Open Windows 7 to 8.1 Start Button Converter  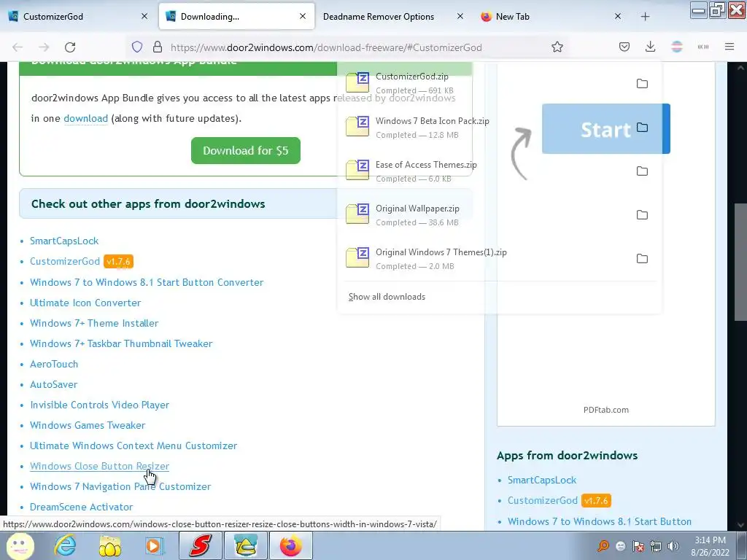147,282
